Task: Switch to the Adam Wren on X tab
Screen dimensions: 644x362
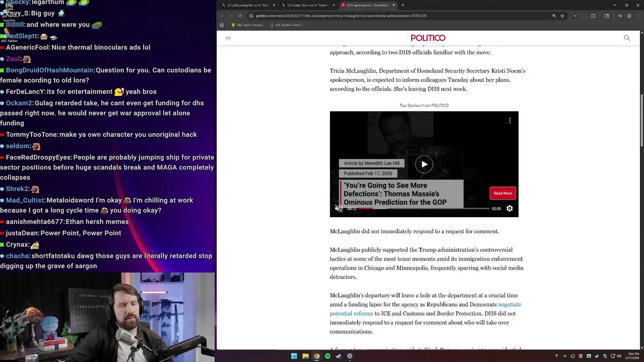Action: pos(307,5)
